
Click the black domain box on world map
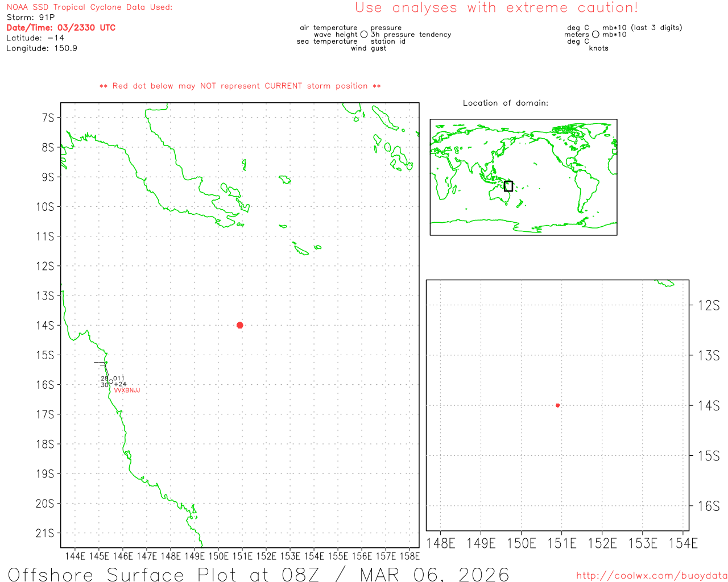[508, 186]
